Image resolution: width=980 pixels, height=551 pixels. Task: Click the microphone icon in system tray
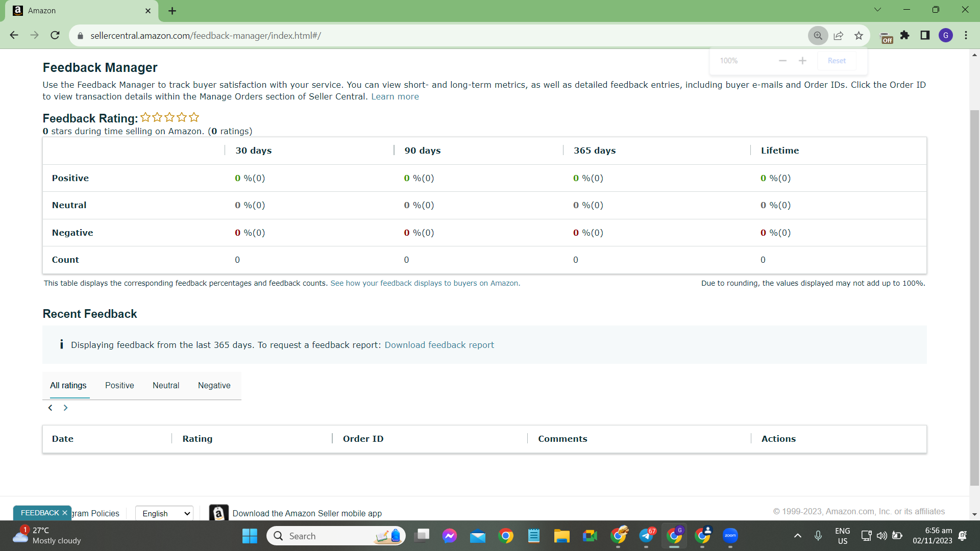click(818, 536)
